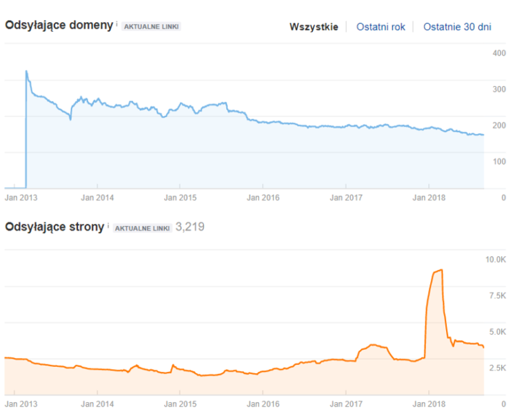Screen dimensions: 517x420
Task: Click the 5.0K axis value on pages chart
Action: [498, 332]
